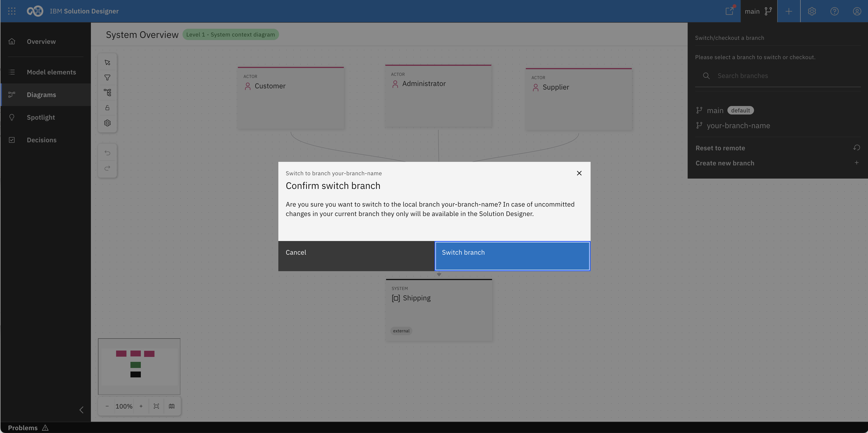Click the redo arrow icon
This screenshot has width=868, height=433.
pos(107,168)
